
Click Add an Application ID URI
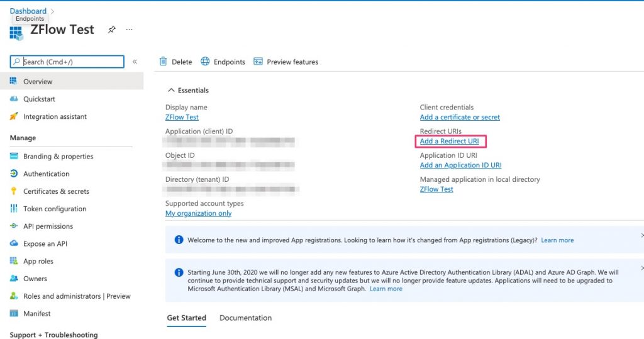[460, 165]
